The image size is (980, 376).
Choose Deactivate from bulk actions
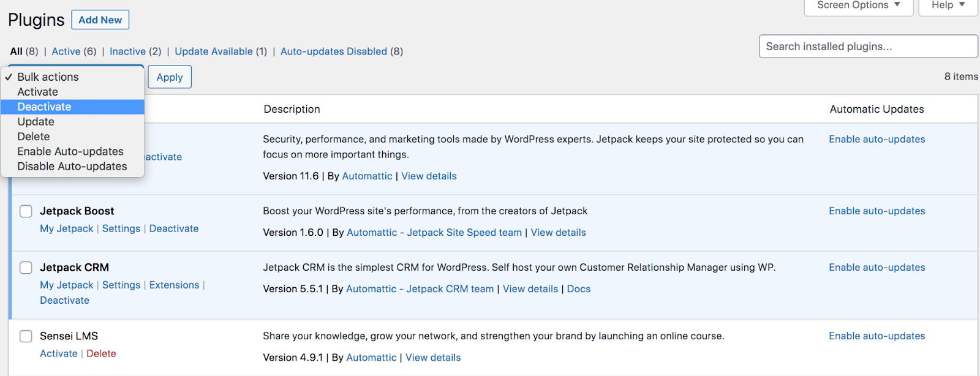tap(72, 107)
